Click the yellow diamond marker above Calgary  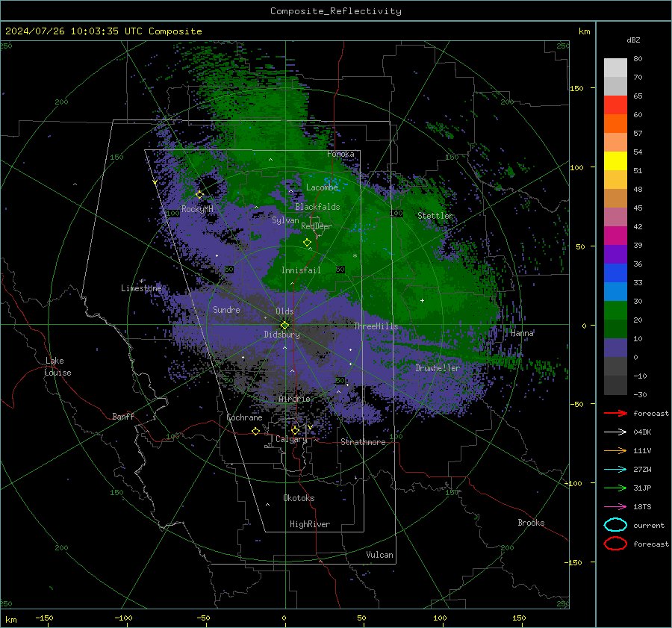coord(295,430)
